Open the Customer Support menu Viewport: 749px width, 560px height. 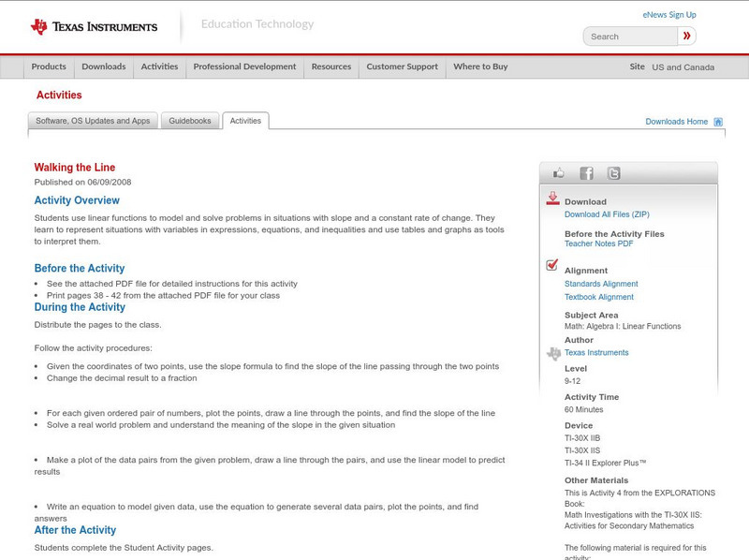(x=403, y=66)
